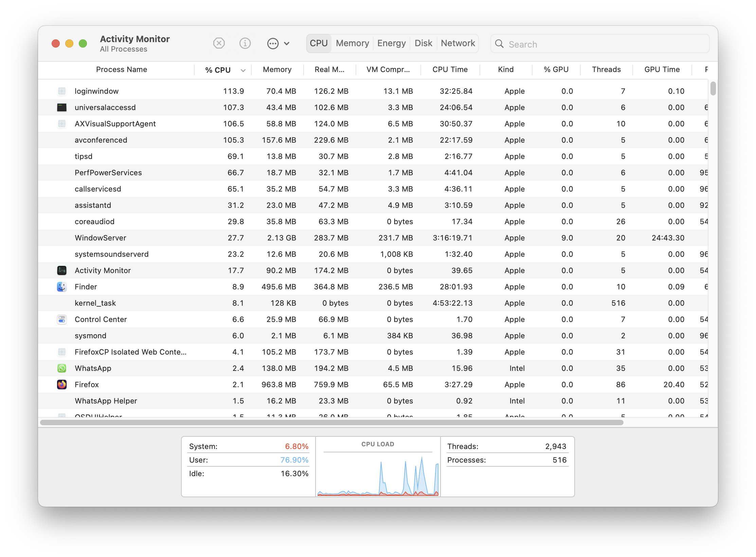Open the Energy tab
Viewport: 756px width, 557px height.
click(391, 43)
